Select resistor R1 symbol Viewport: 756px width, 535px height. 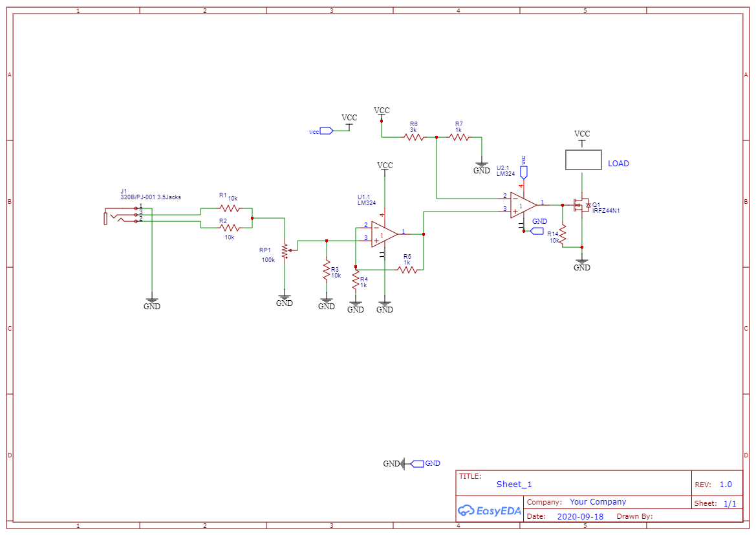230,208
